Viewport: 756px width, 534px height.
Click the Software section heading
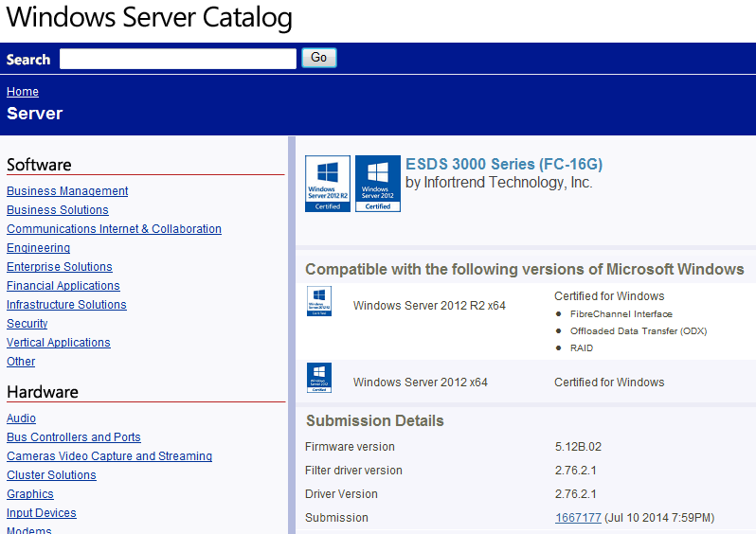point(39,165)
